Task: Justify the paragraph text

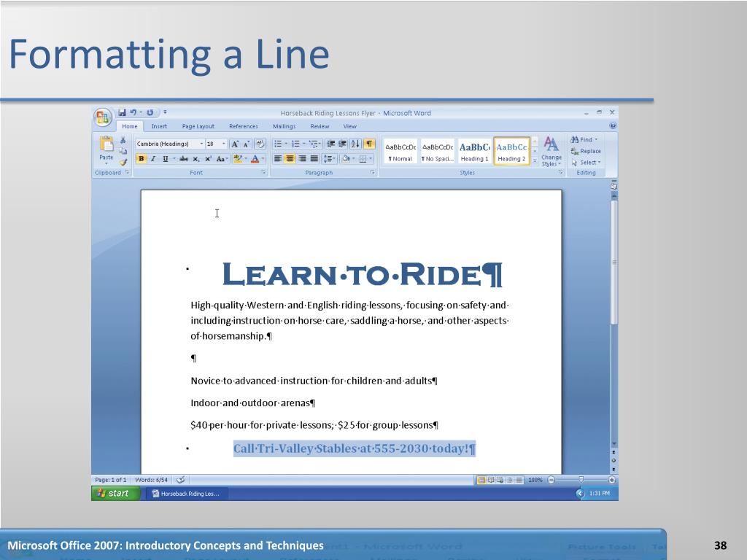Action: [314, 158]
